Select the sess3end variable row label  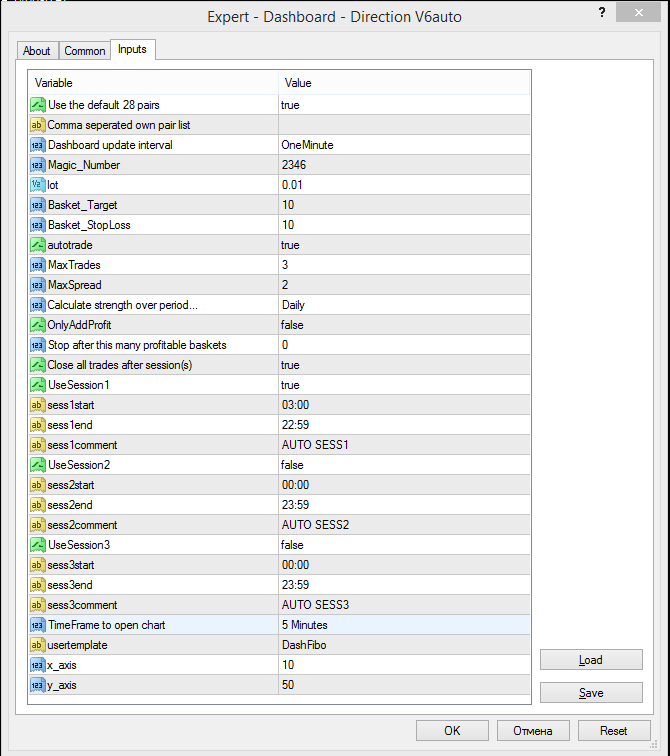coord(70,585)
